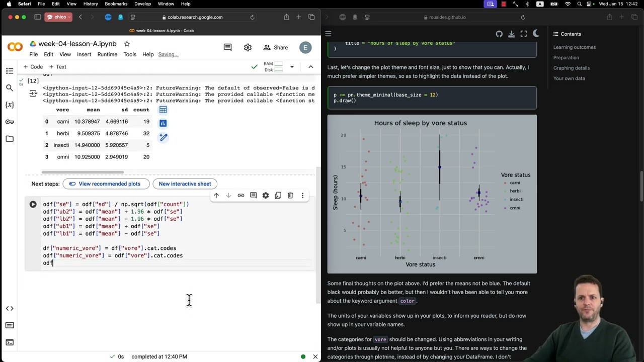
Task: Open Insert menu in Colab
Action: [84, 54]
